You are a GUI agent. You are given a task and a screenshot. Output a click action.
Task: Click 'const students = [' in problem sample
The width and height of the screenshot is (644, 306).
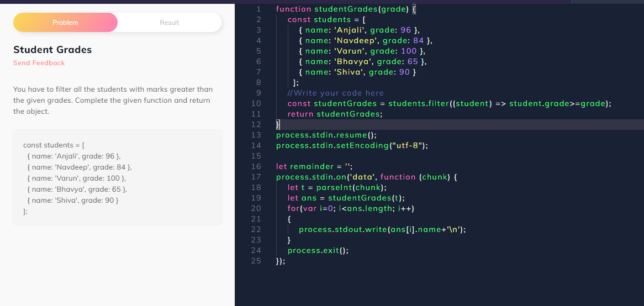pos(54,145)
